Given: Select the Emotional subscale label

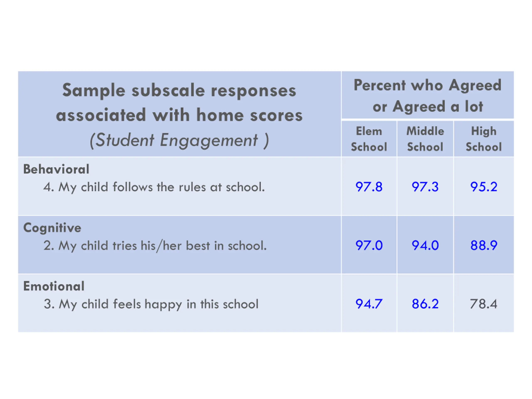Looking at the screenshot, I should (x=54, y=286).
